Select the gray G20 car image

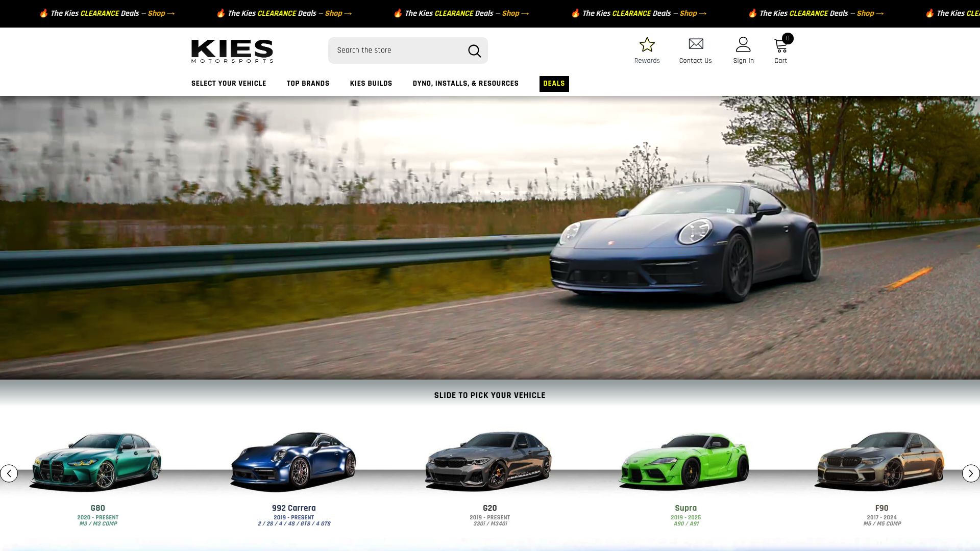tap(489, 461)
